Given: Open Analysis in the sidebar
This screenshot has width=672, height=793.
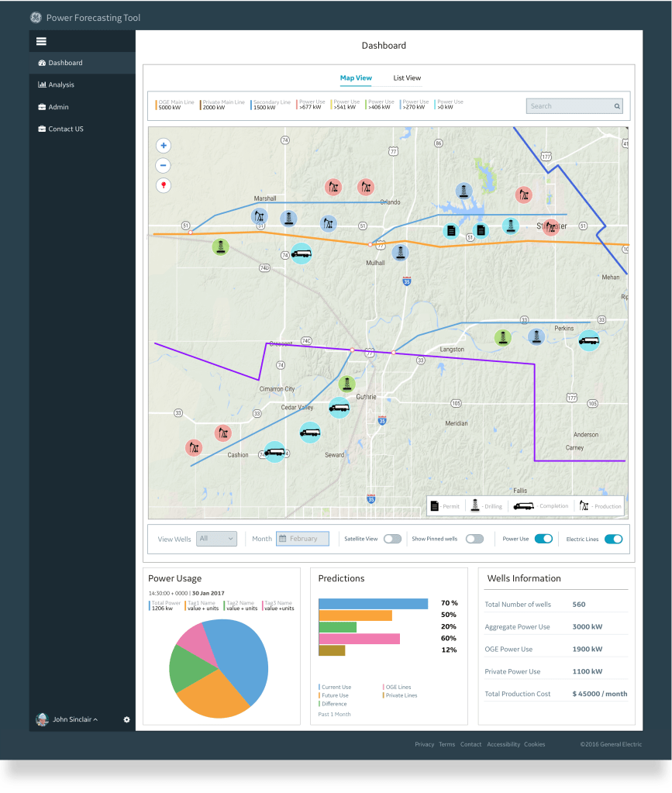Looking at the screenshot, I should click(x=61, y=84).
